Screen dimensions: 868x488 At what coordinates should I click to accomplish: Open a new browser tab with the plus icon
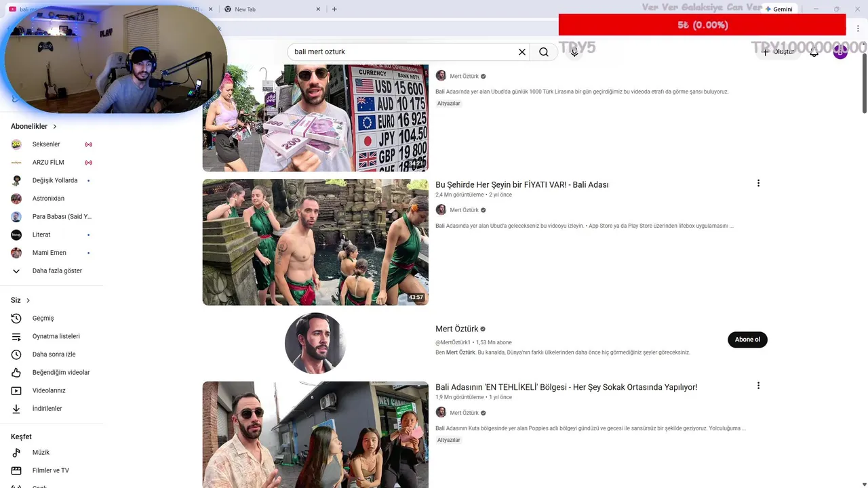334,9
